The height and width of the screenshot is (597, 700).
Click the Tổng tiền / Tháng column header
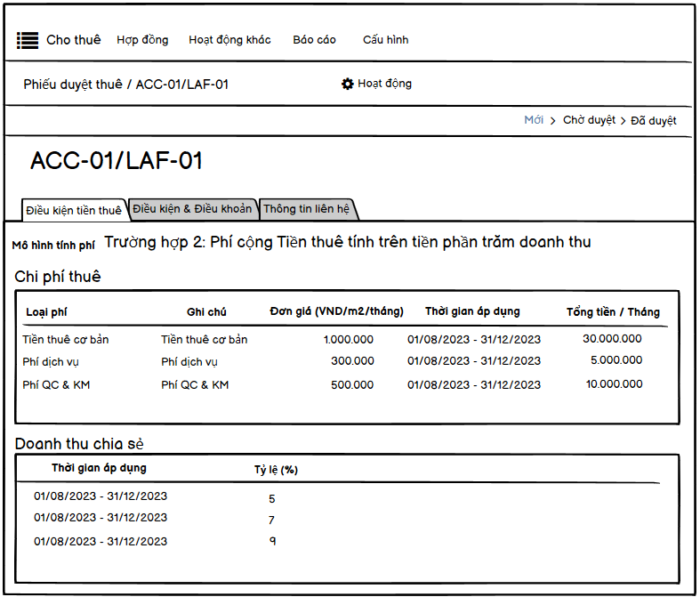tap(613, 312)
